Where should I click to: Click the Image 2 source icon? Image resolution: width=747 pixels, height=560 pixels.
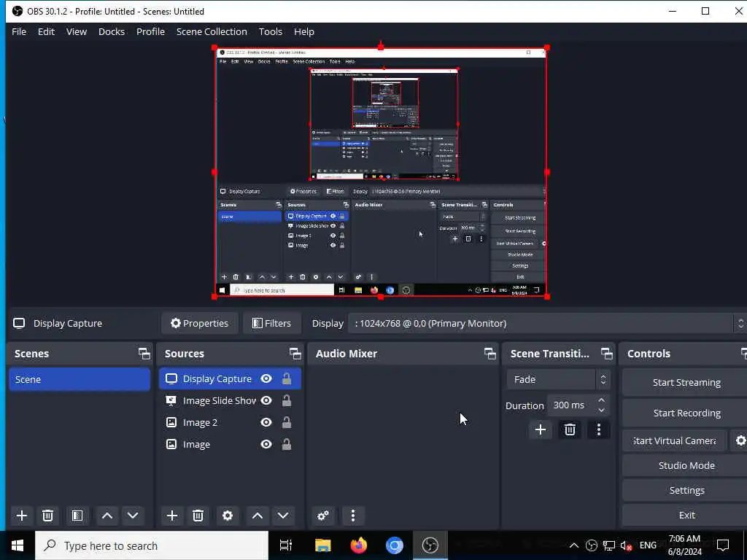click(x=171, y=422)
